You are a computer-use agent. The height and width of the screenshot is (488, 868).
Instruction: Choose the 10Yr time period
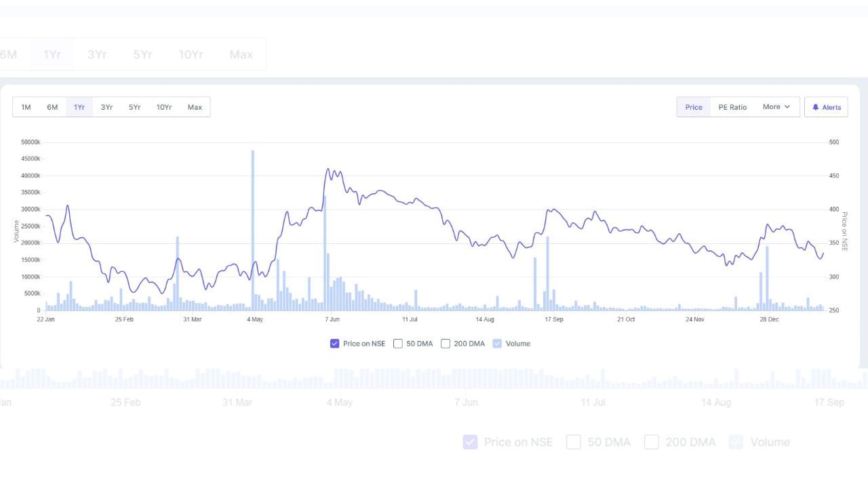point(164,107)
